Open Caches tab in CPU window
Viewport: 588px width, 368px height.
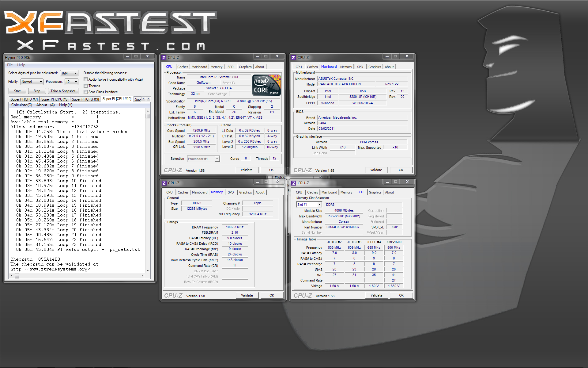(x=183, y=67)
